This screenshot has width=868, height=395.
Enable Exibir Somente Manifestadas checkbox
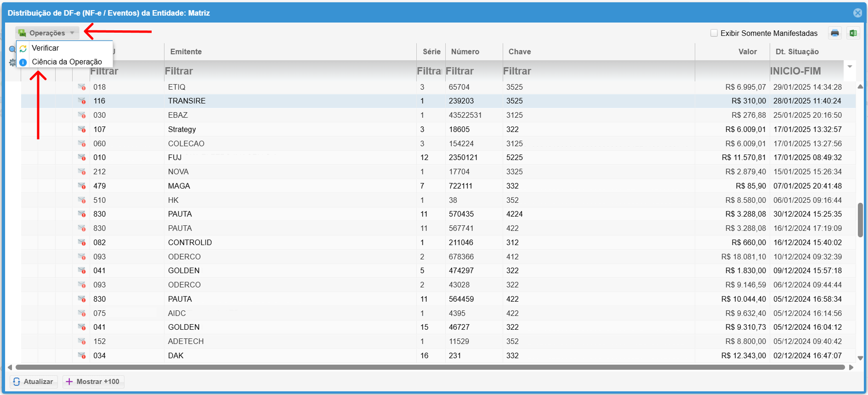coord(714,33)
